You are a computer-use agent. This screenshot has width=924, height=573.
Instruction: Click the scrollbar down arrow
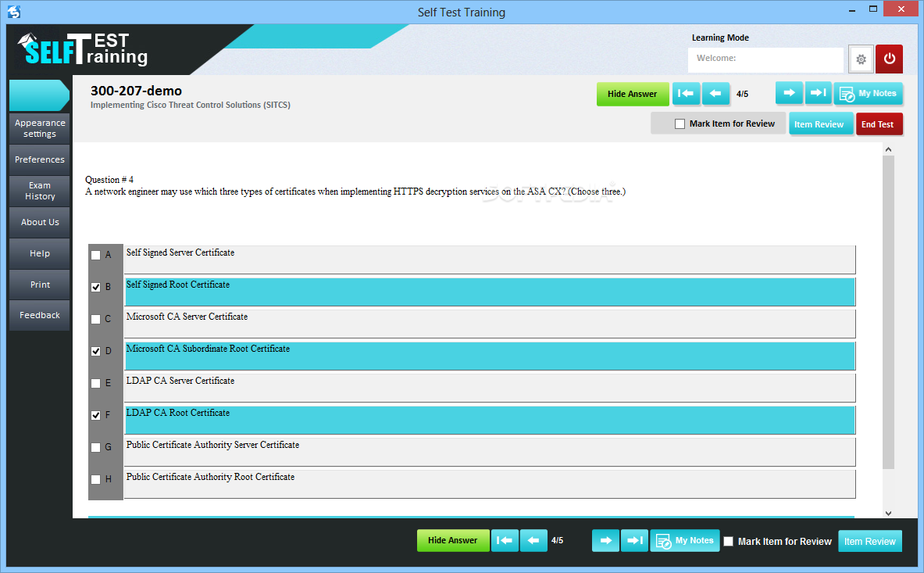tap(888, 514)
